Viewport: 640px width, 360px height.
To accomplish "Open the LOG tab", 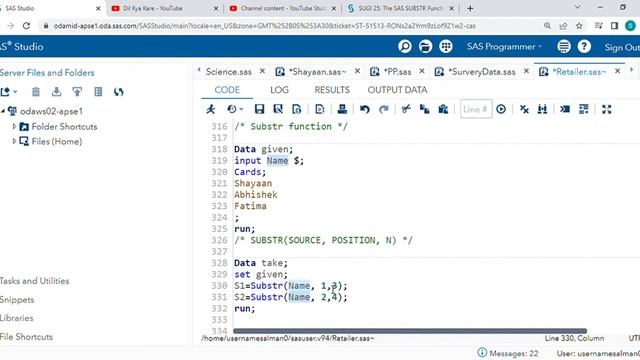I will pyautogui.click(x=279, y=90).
